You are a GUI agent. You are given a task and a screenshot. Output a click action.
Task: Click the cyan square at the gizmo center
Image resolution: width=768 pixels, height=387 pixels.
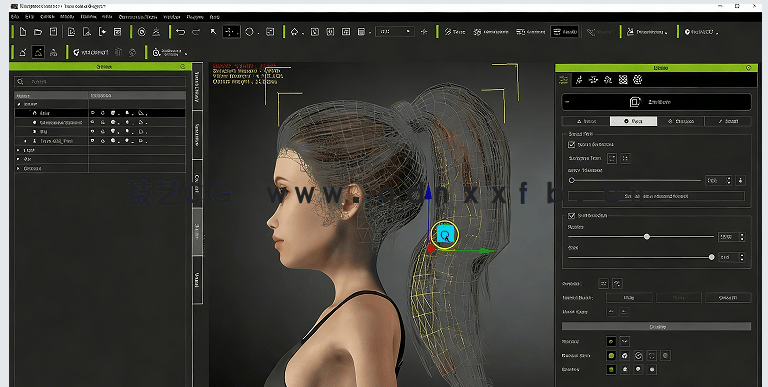(x=445, y=235)
